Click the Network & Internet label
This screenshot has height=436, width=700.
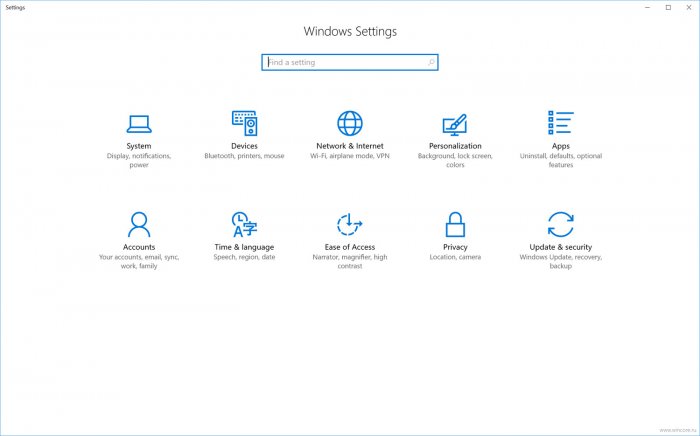tap(350, 146)
